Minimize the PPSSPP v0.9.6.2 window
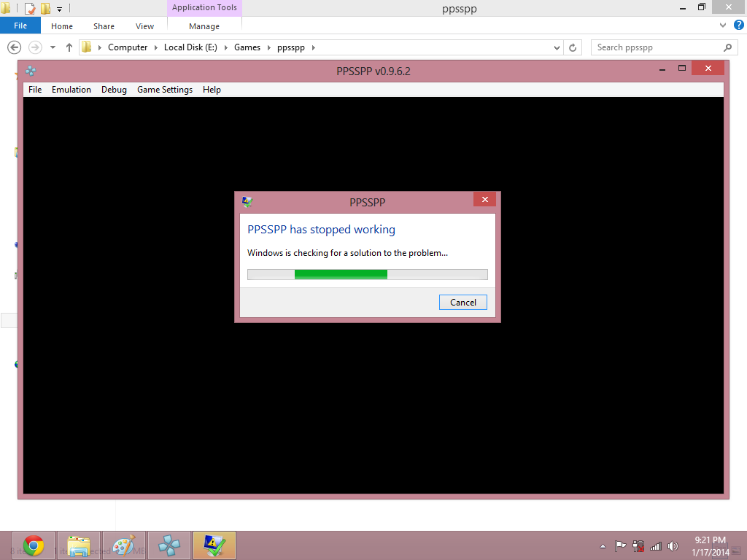This screenshot has height=560, width=747. pos(662,69)
